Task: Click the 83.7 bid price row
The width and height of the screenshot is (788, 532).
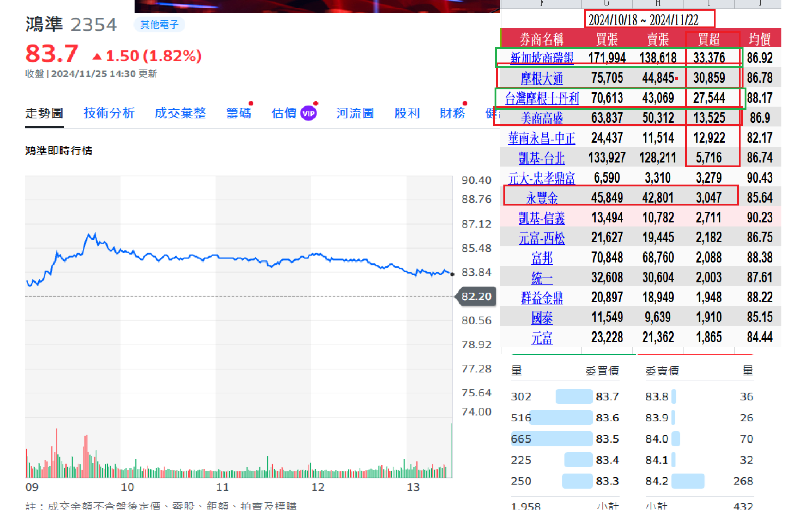Action: click(x=607, y=396)
